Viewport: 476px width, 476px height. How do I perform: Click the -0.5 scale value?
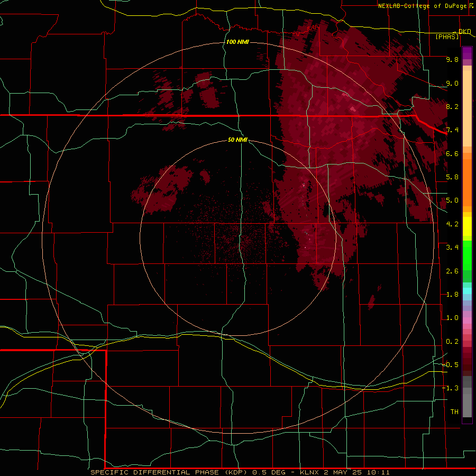pyautogui.click(x=451, y=365)
